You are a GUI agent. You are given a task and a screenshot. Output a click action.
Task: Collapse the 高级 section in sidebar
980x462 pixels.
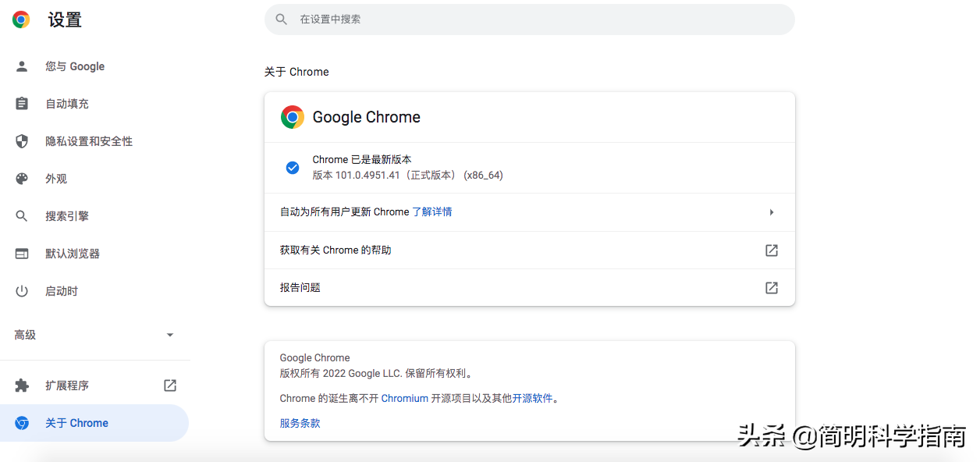(170, 334)
